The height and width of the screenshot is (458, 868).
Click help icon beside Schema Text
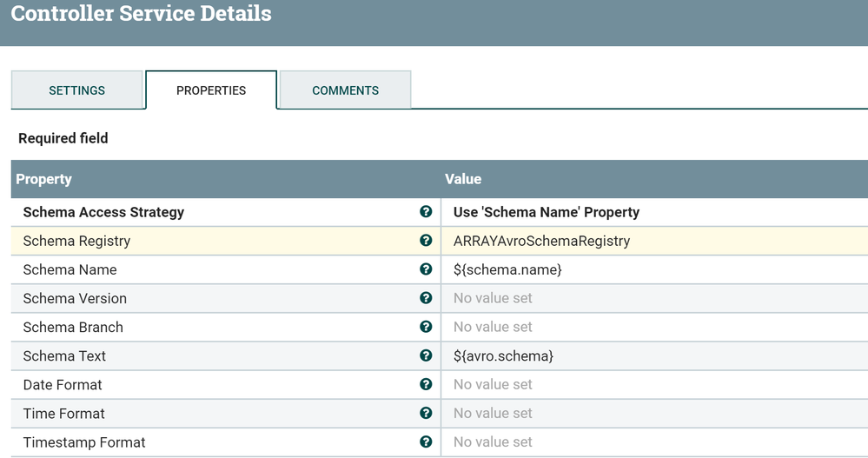coord(426,355)
